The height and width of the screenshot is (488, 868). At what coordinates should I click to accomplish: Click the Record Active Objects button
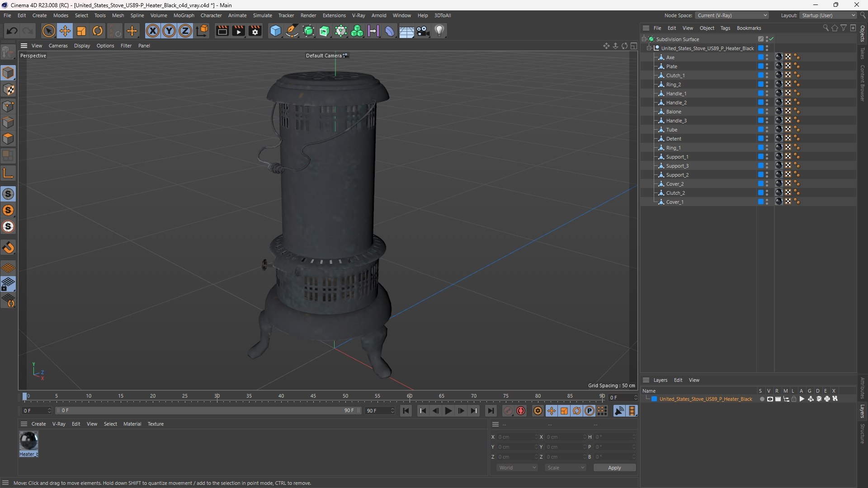click(508, 411)
